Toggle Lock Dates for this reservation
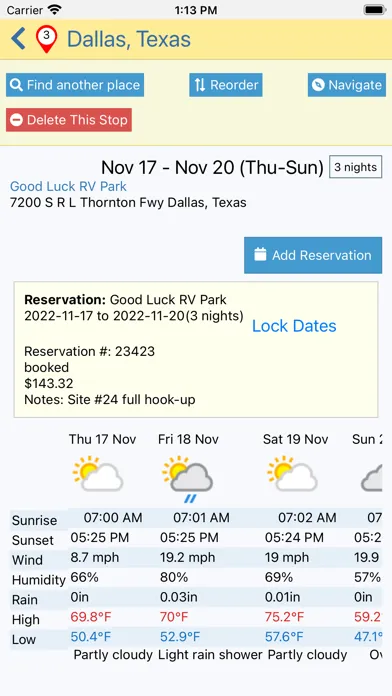Image resolution: width=392 pixels, height=696 pixels. [294, 326]
